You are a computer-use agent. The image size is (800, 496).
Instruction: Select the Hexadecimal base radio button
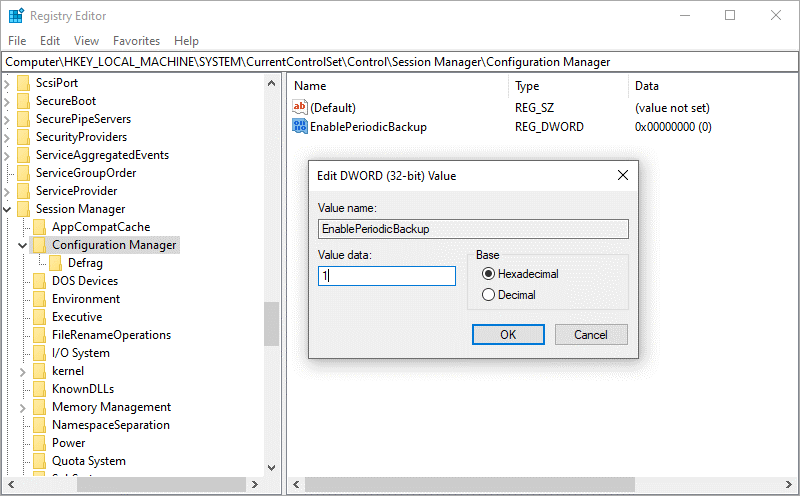pos(488,274)
